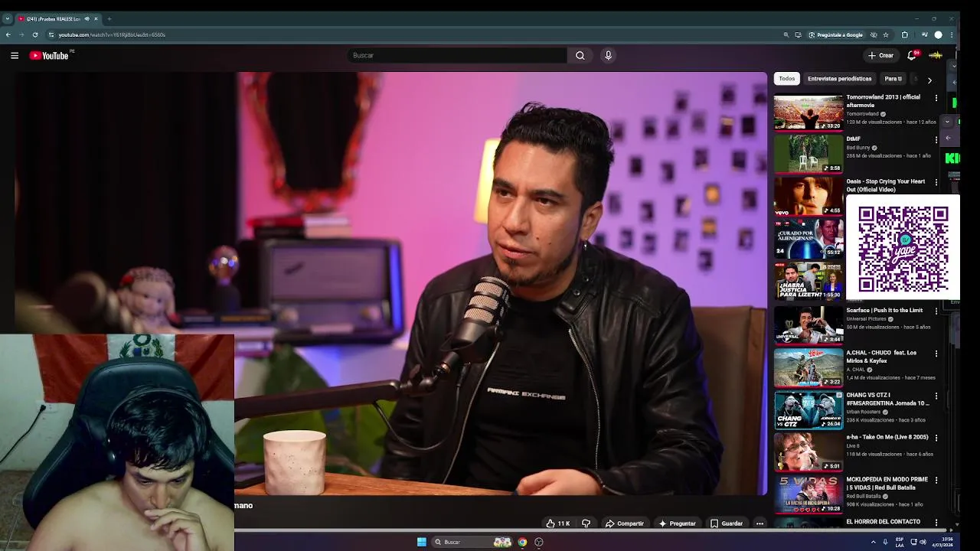Open YouTube notifications bell

[x=911, y=55]
